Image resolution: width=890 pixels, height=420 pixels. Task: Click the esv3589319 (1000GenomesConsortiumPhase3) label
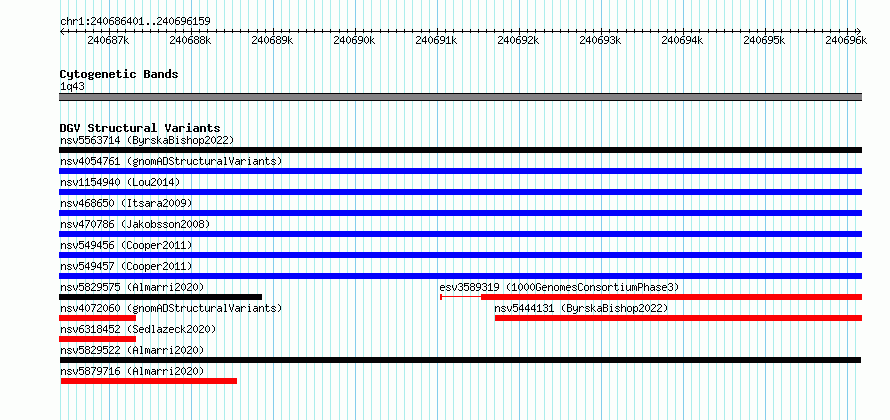click(x=559, y=287)
